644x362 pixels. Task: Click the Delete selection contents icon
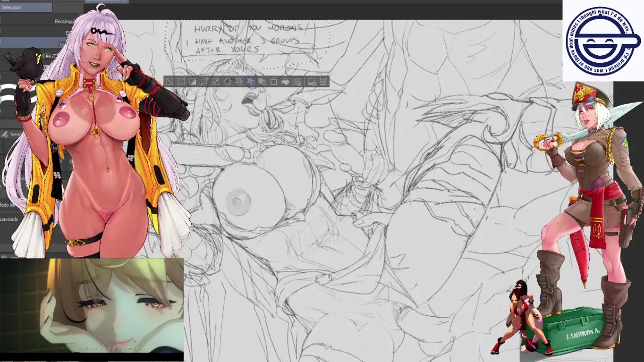click(227, 82)
